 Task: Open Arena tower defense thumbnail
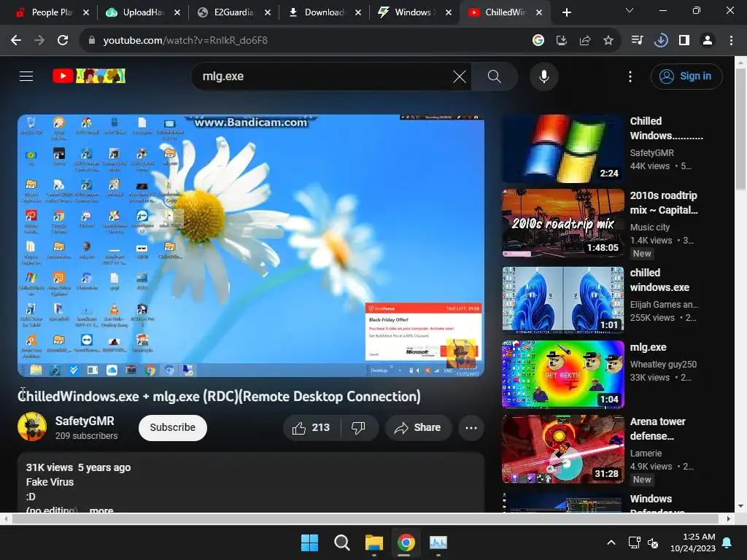click(563, 449)
